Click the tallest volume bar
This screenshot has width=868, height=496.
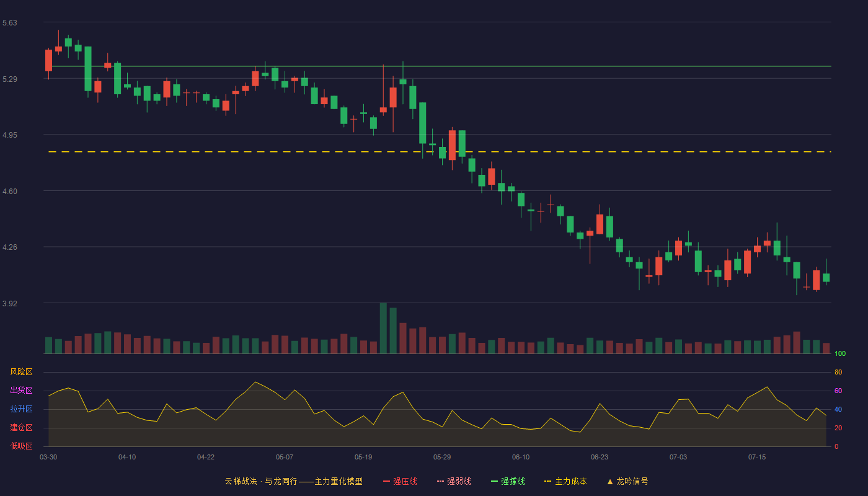click(x=383, y=328)
